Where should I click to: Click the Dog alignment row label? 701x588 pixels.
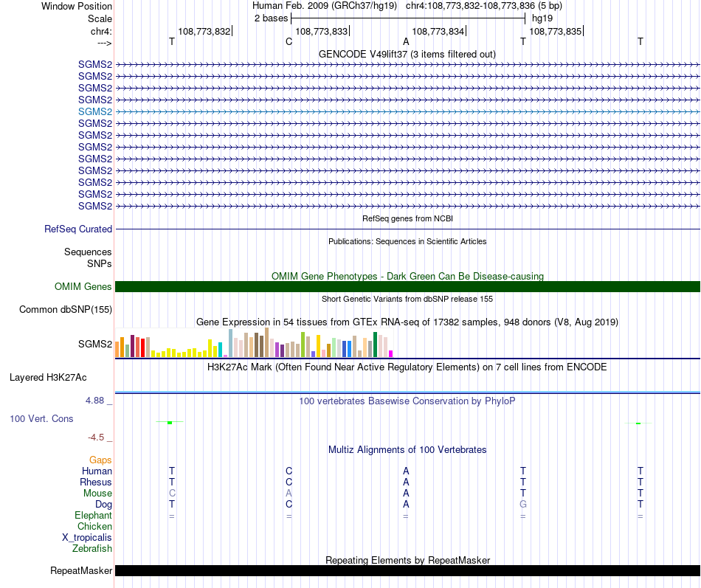click(x=103, y=505)
